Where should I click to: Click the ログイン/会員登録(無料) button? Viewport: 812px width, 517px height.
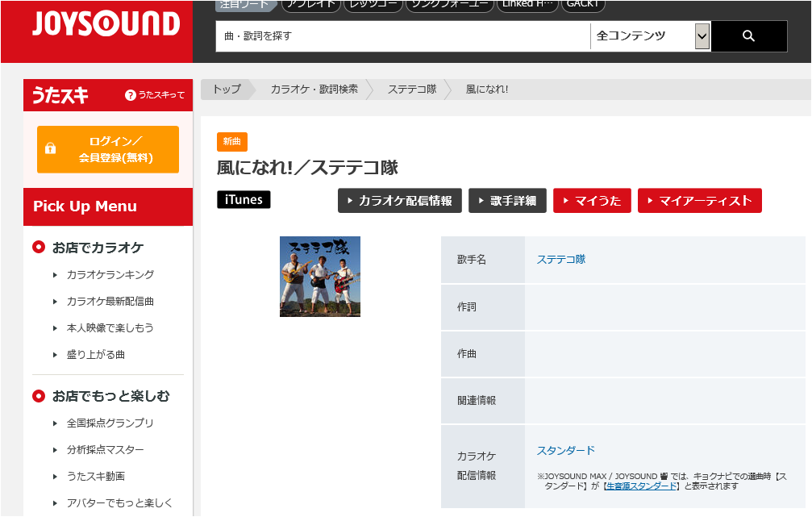(x=108, y=149)
